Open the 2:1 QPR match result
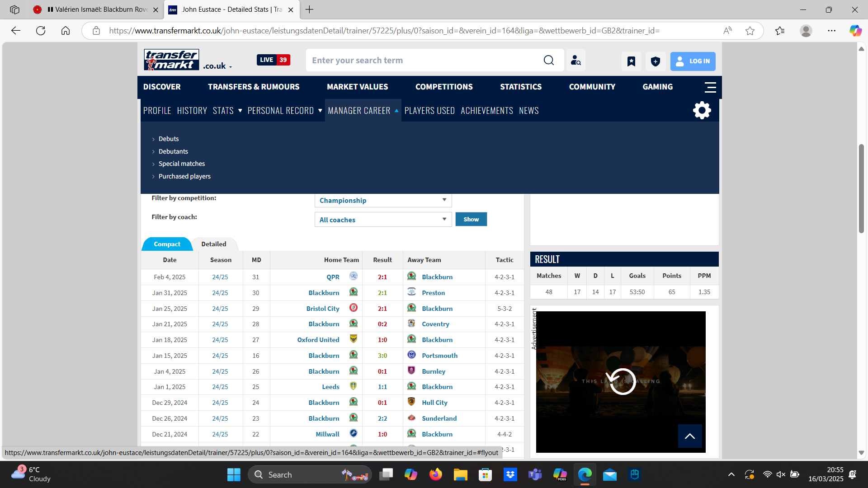The width and height of the screenshot is (868, 488). (382, 277)
